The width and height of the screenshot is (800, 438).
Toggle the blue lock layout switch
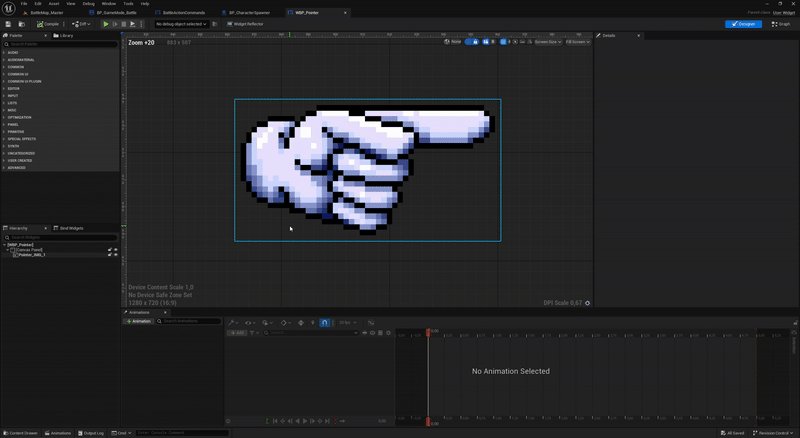point(472,42)
